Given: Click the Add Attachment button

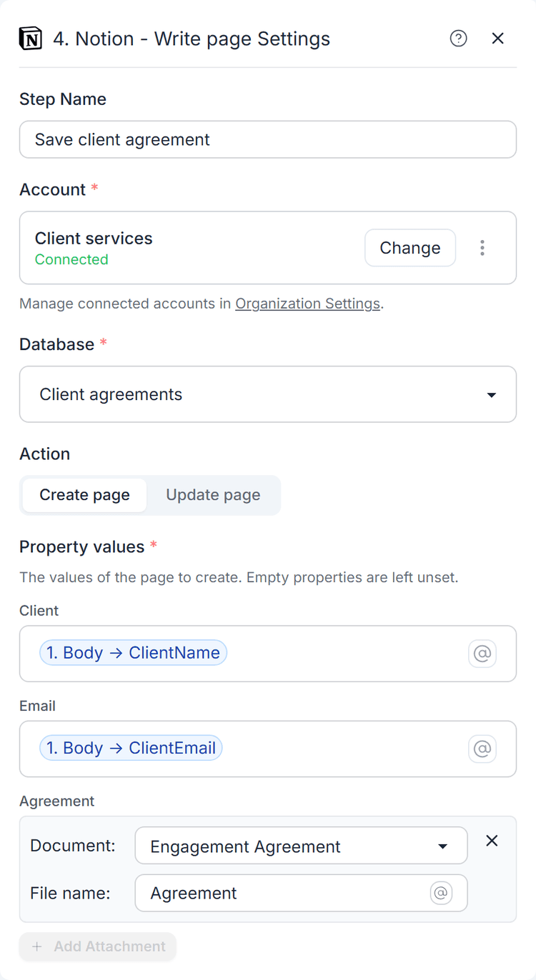Looking at the screenshot, I should [98, 946].
